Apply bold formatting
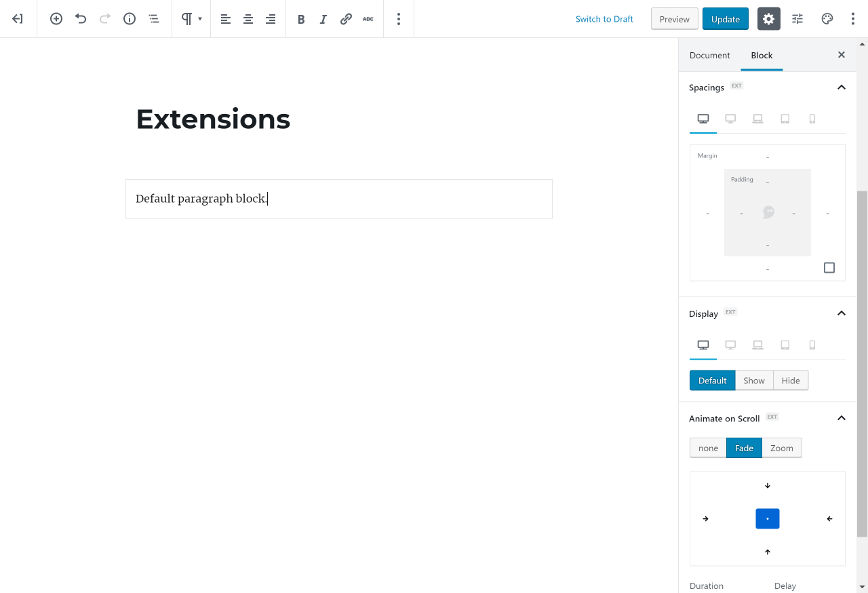The image size is (868, 593). pyautogui.click(x=301, y=19)
